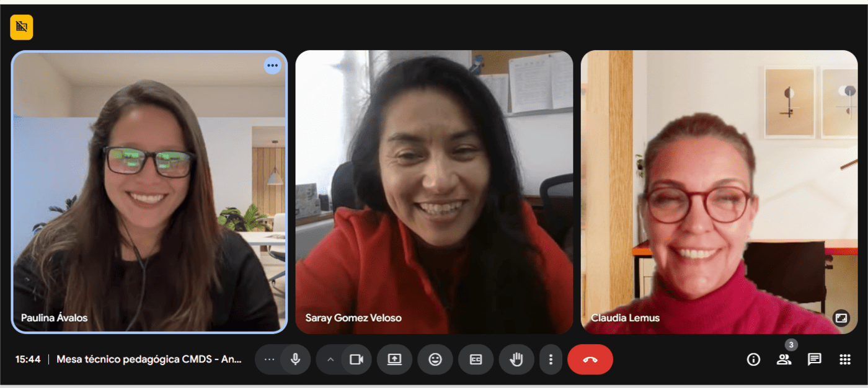The image size is (868, 388).
Task: Start presenting your screen
Action: tap(395, 359)
